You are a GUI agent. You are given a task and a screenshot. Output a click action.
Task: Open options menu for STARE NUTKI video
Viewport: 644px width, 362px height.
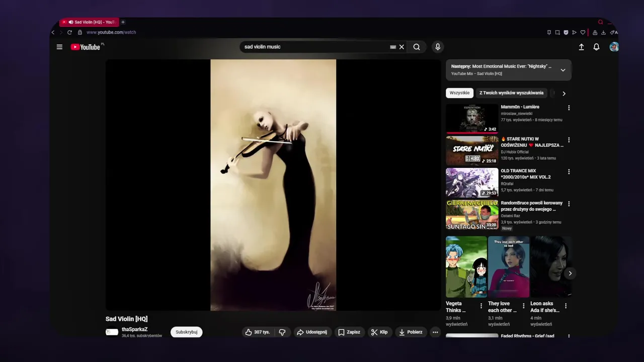point(569,140)
